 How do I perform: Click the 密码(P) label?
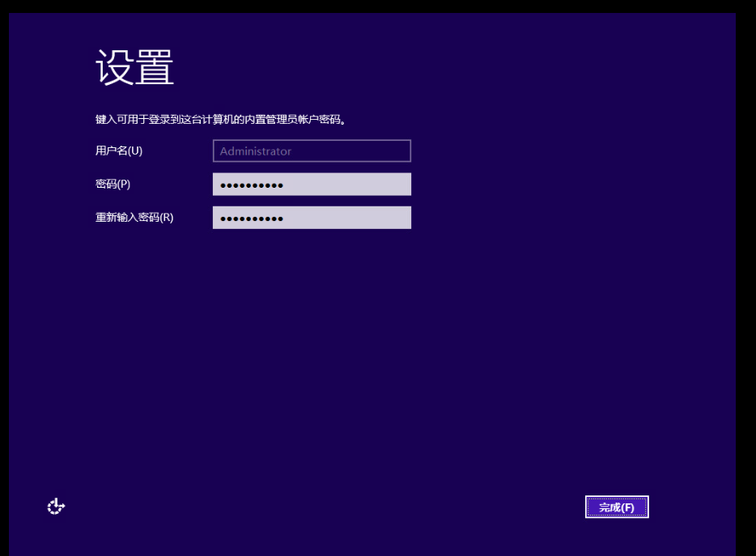pos(113,185)
